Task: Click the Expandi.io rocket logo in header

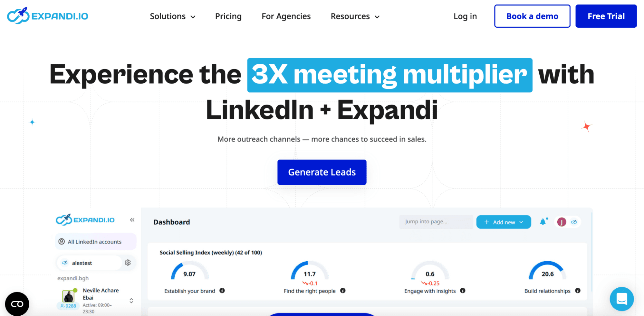Action: (47, 16)
